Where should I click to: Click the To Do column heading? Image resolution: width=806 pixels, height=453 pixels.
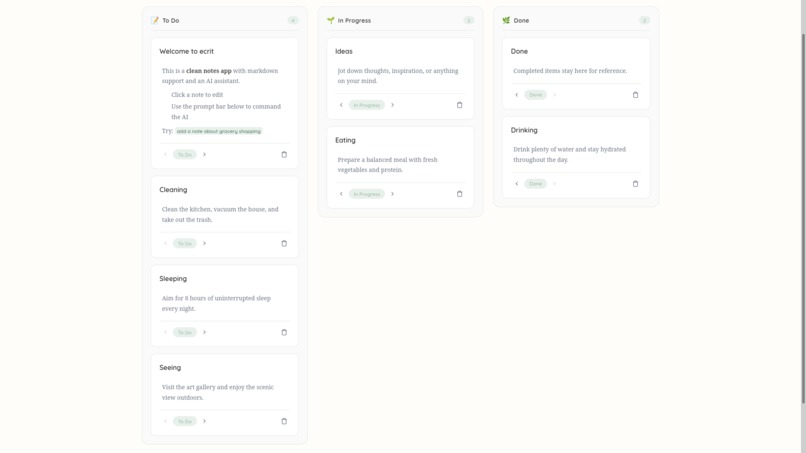click(x=171, y=21)
